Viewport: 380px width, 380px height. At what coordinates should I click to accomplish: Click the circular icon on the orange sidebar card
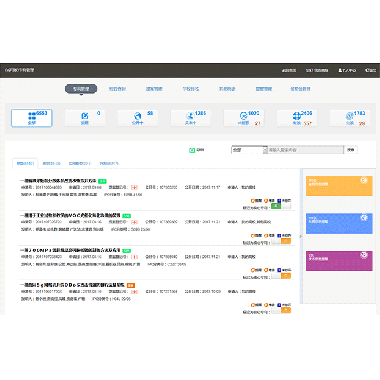[364, 180]
